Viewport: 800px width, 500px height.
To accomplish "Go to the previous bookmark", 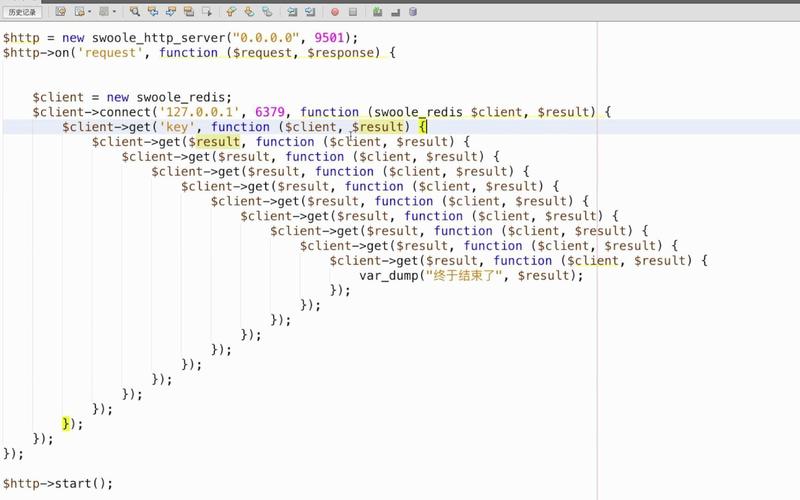I will pos(231,12).
